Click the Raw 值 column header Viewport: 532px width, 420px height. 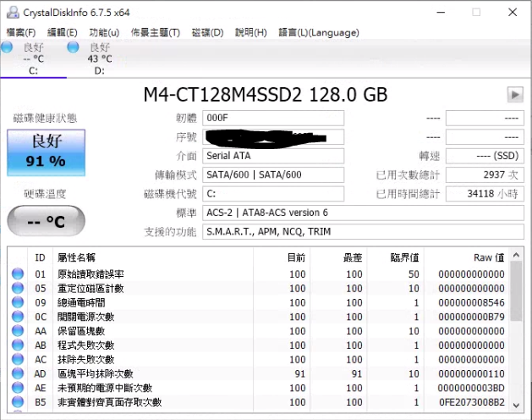466,257
